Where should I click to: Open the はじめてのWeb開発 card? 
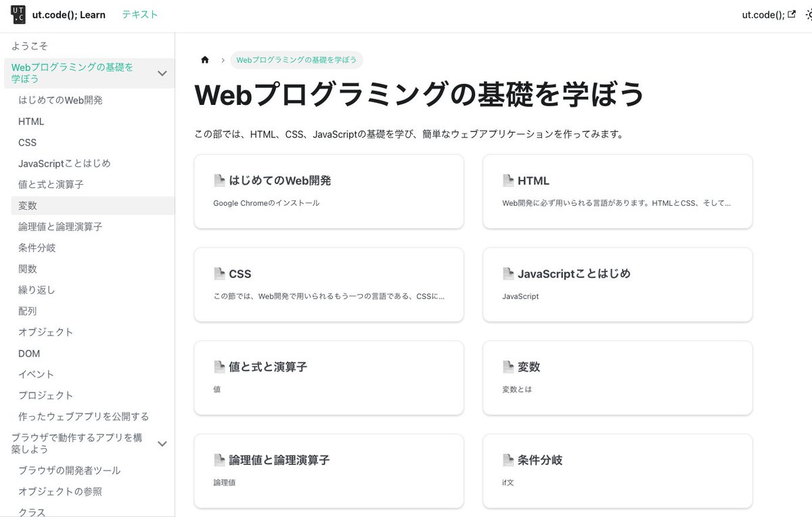(329, 192)
